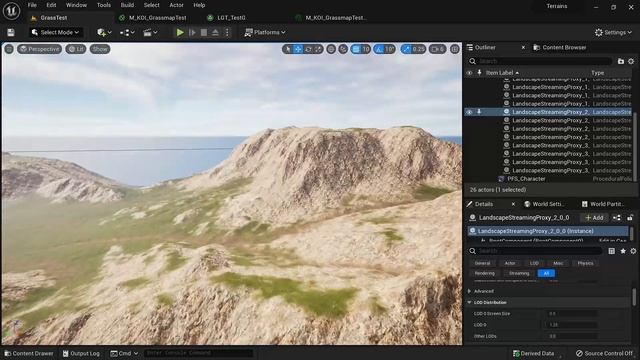Open the Perspective view mode menu
The width and height of the screenshot is (640, 360).
(40, 49)
